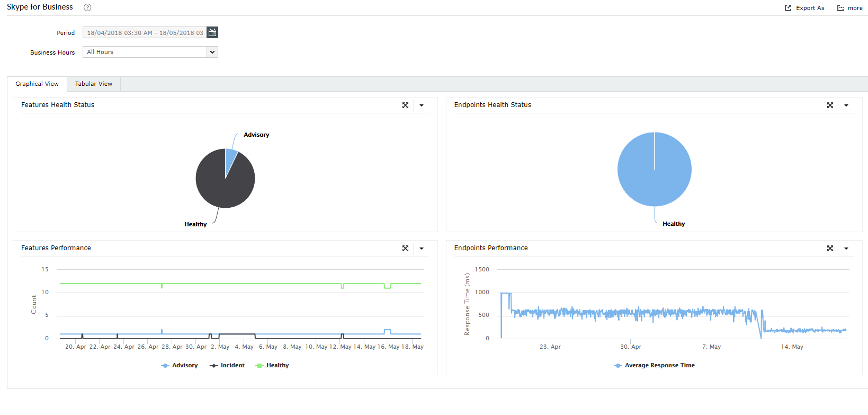The image size is (868, 415).
Task: Maximize the Features Performance widget
Action: [x=406, y=249]
